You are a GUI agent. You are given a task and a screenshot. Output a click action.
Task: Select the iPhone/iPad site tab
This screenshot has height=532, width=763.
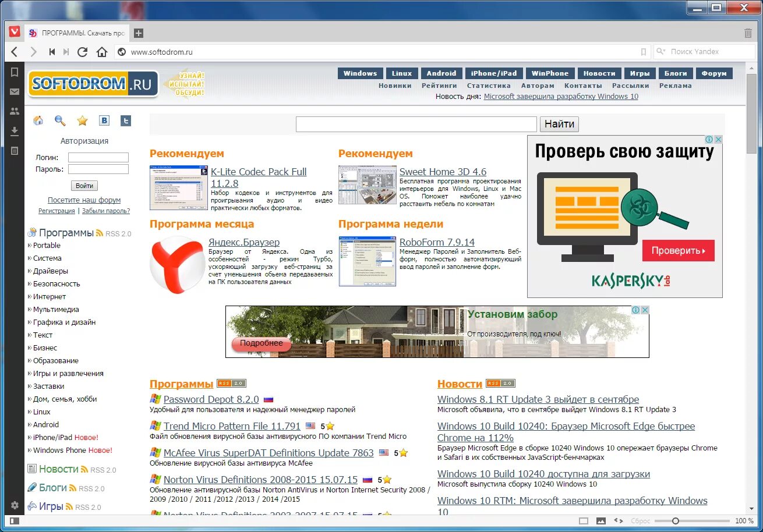(494, 73)
